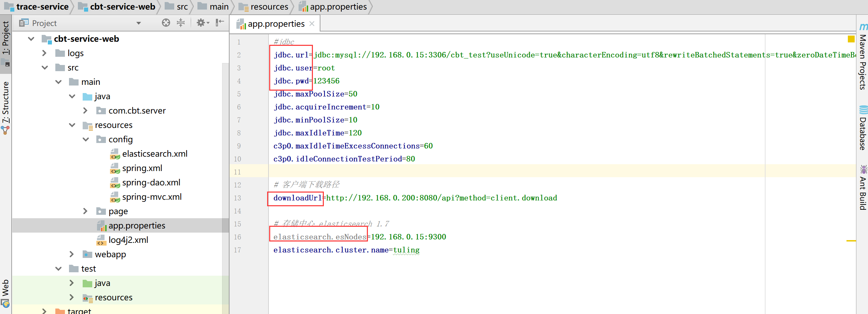The image size is (868, 314).
Task: Expand the com.cbt.server package
Action: click(85, 110)
